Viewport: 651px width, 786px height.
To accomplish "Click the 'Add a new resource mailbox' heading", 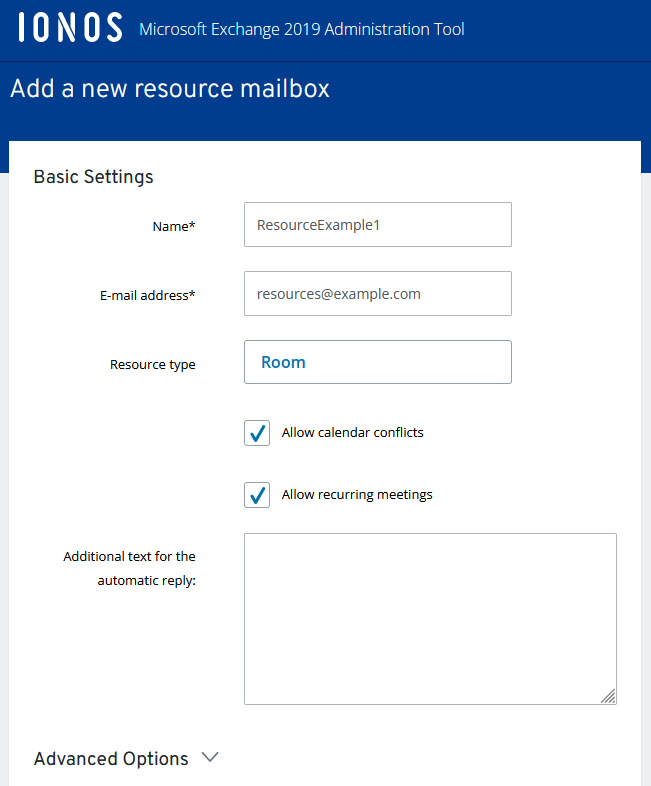I will click(x=170, y=89).
